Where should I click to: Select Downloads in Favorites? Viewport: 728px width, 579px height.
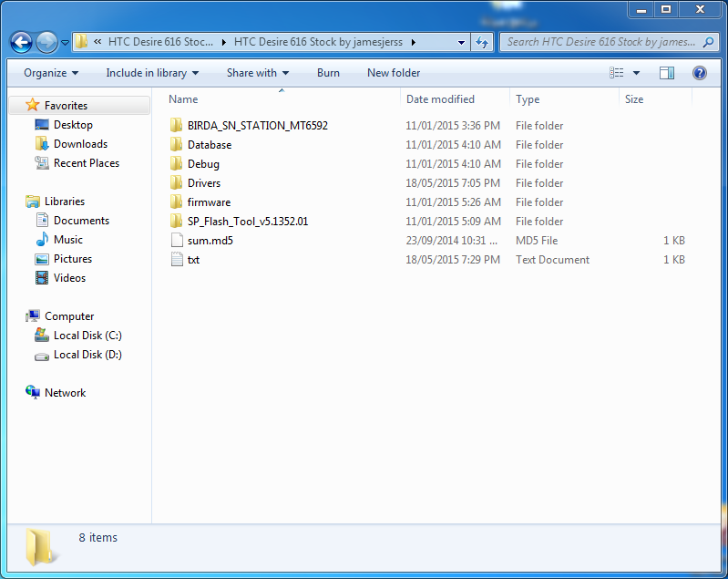tap(80, 144)
